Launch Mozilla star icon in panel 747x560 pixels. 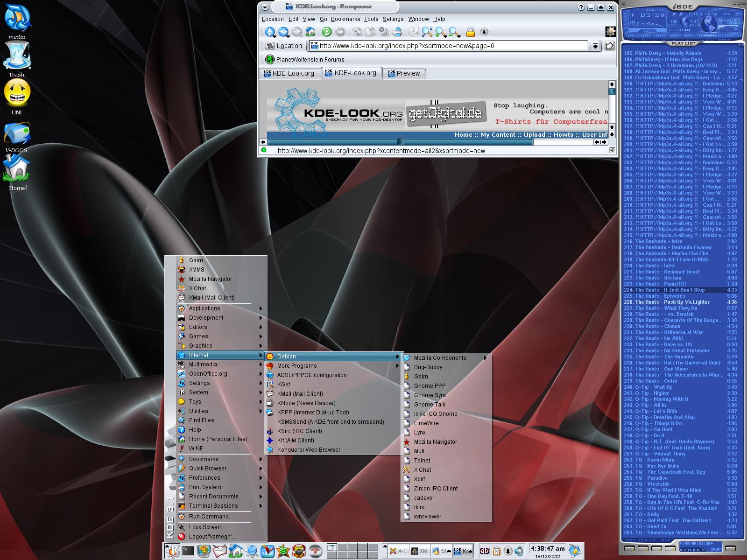click(x=283, y=551)
